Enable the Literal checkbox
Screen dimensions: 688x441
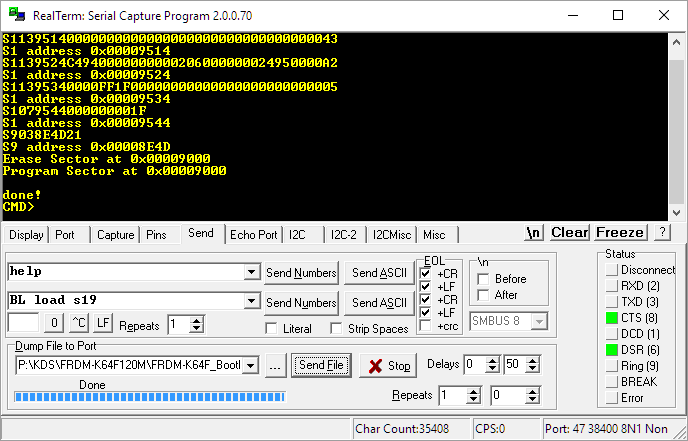[x=272, y=329]
